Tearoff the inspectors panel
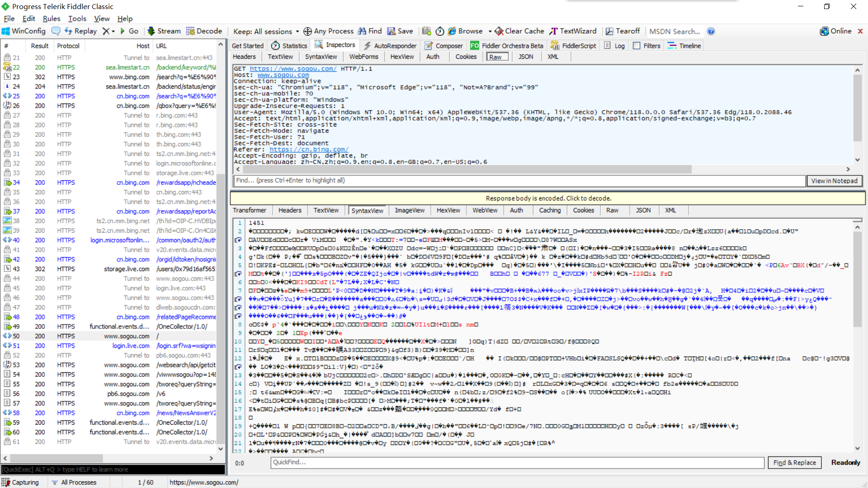 pyautogui.click(x=623, y=31)
